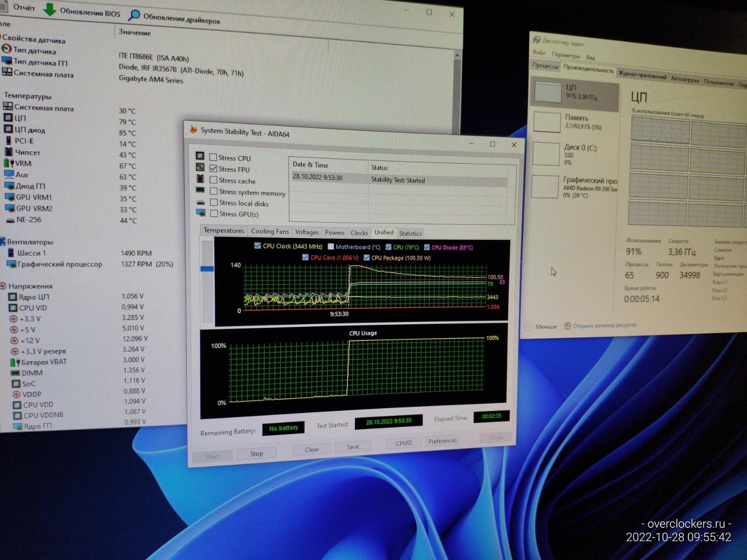The image size is (747, 560).
Task: Click the BIOS updates green arrow icon
Action: pos(49,9)
